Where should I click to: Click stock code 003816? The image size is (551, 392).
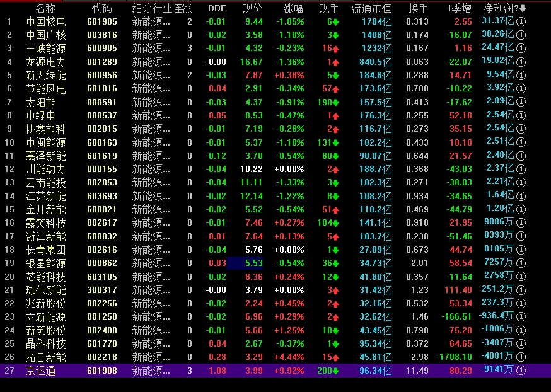102,35
